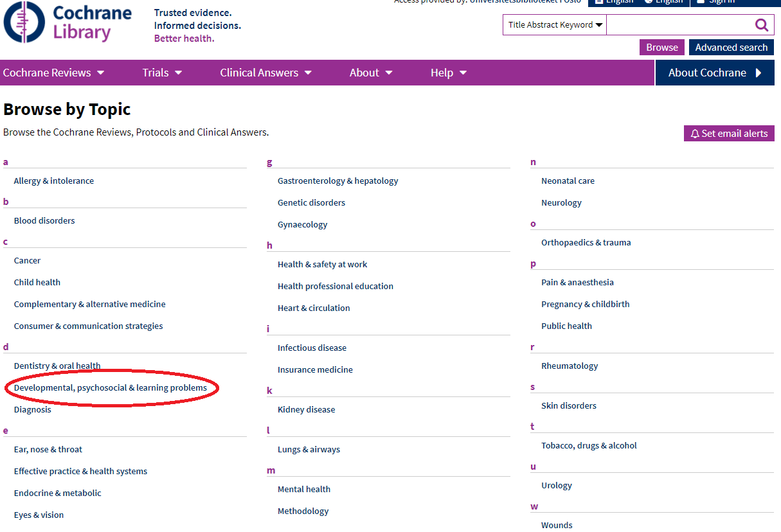Open the Wounds topic
The width and height of the screenshot is (781, 532).
557,526
